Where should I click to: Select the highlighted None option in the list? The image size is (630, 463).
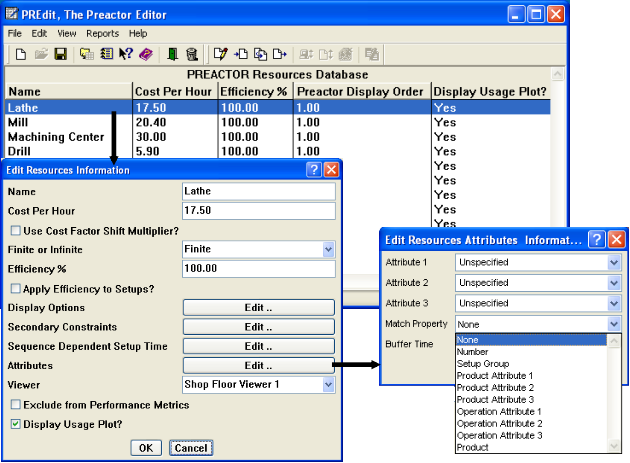pos(531,340)
